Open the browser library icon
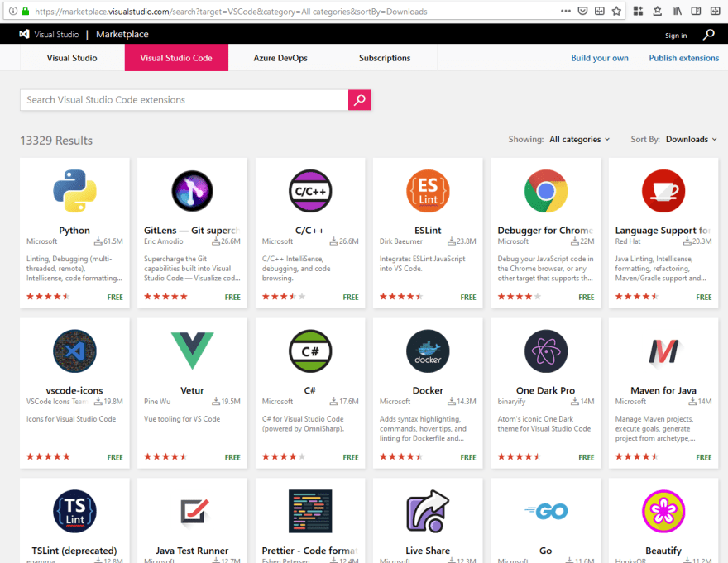The image size is (728, 563). coord(677,11)
